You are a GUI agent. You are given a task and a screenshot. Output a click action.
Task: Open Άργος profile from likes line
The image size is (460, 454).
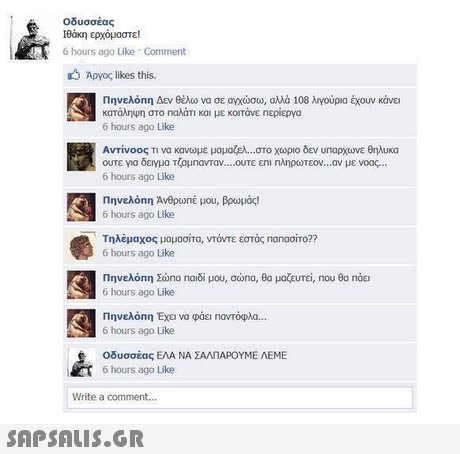pyautogui.click(x=99, y=75)
